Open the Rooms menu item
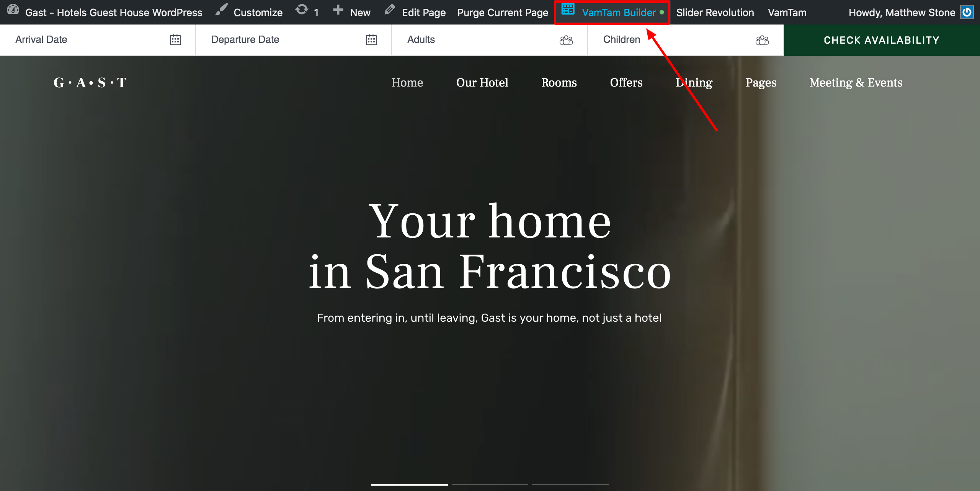This screenshot has width=980, height=491. (x=559, y=83)
